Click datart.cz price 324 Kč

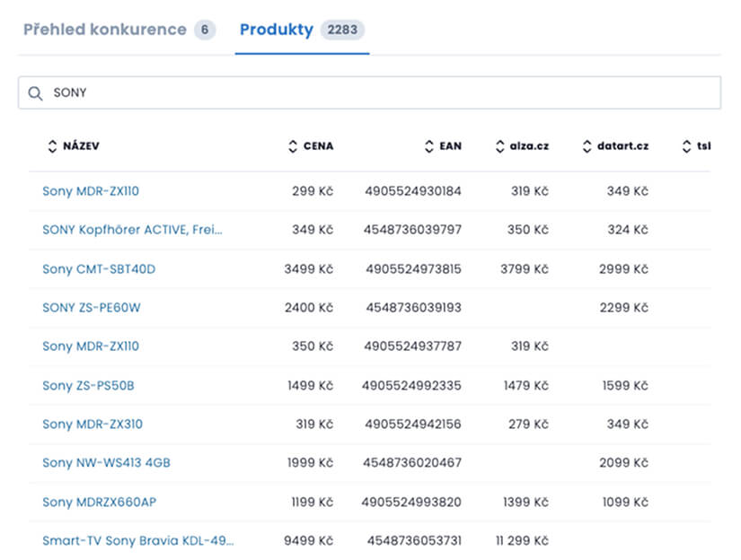628,230
